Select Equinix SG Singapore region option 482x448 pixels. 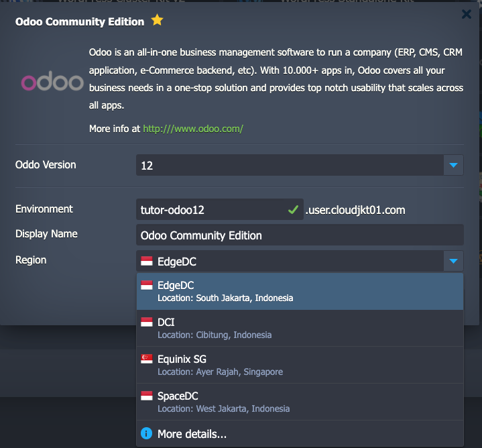[300, 365]
